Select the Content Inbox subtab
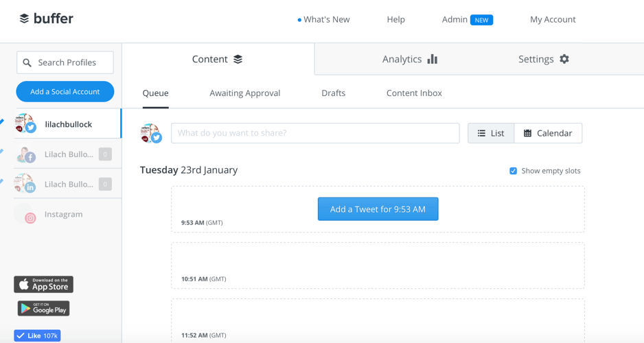This screenshot has width=644, height=343. pyautogui.click(x=414, y=93)
